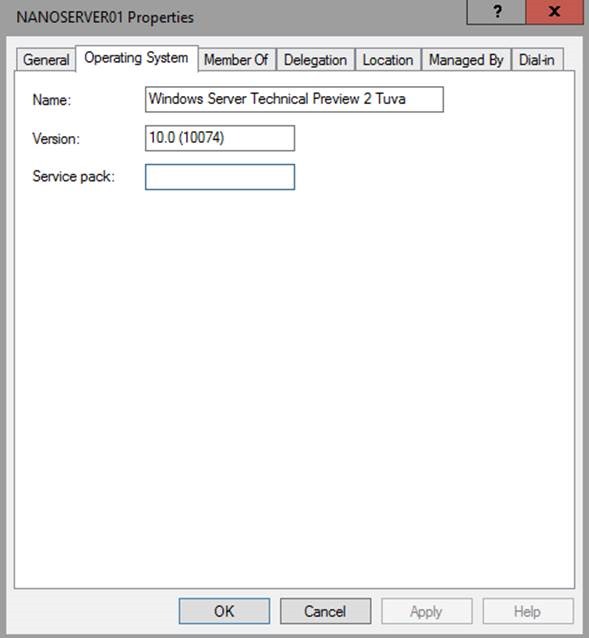The height and width of the screenshot is (638, 589).
Task: Click the Help button at the bottom
Action: (x=528, y=611)
